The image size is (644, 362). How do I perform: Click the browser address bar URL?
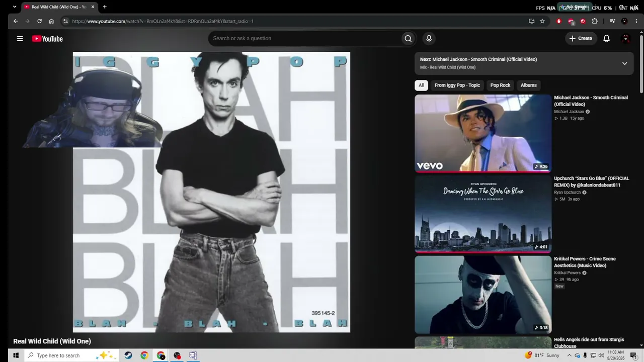coord(163,21)
